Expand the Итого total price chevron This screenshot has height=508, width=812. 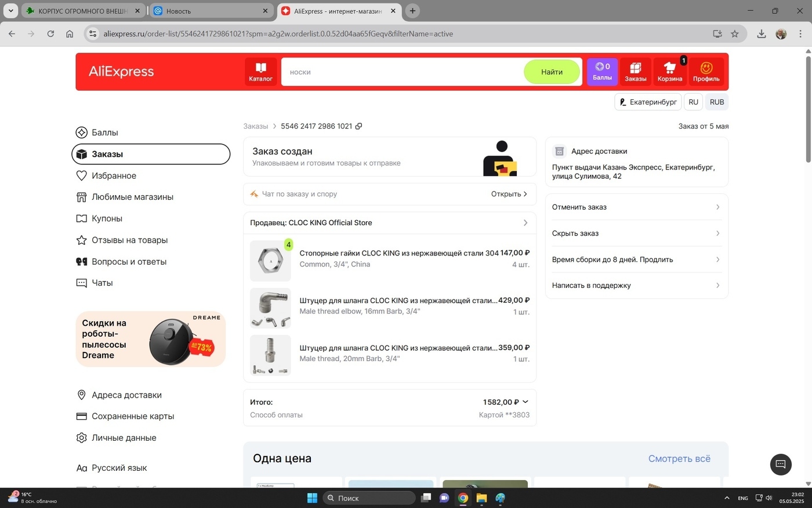(525, 402)
